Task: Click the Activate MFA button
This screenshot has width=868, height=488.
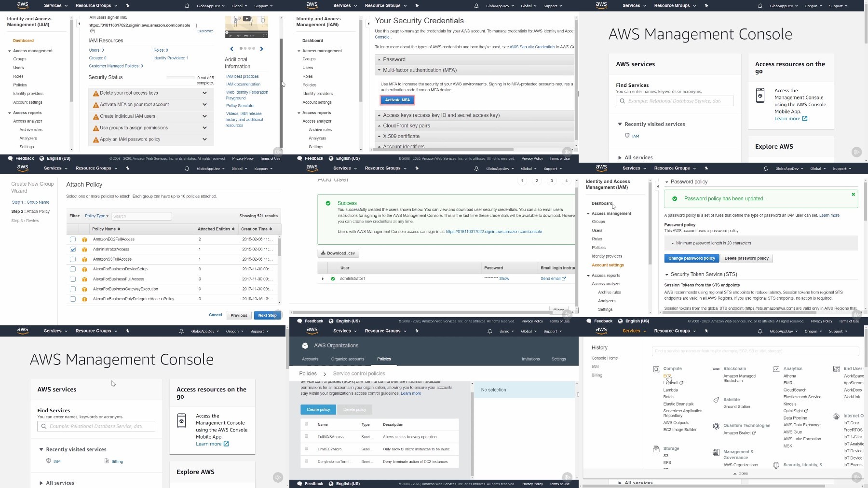Action: pos(397,100)
